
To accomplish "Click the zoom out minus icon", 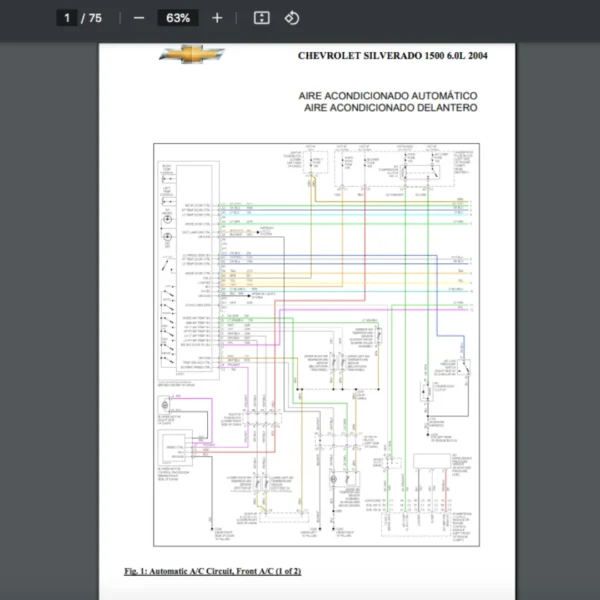I will click(139, 18).
